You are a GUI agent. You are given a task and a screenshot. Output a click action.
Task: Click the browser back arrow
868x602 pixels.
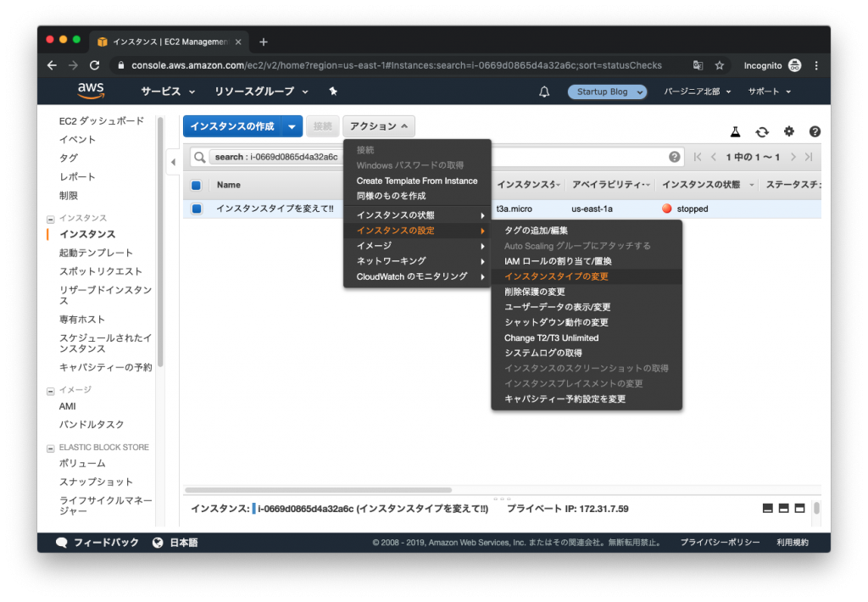pyautogui.click(x=52, y=65)
